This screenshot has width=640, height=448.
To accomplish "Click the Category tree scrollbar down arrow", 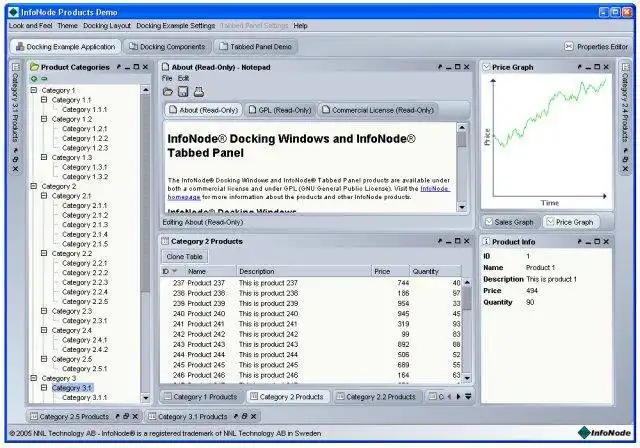I will (145, 397).
